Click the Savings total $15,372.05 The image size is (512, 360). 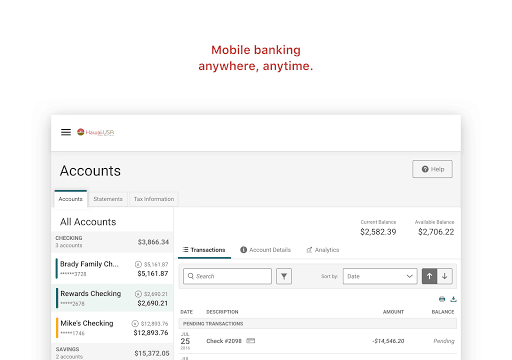tap(152, 353)
